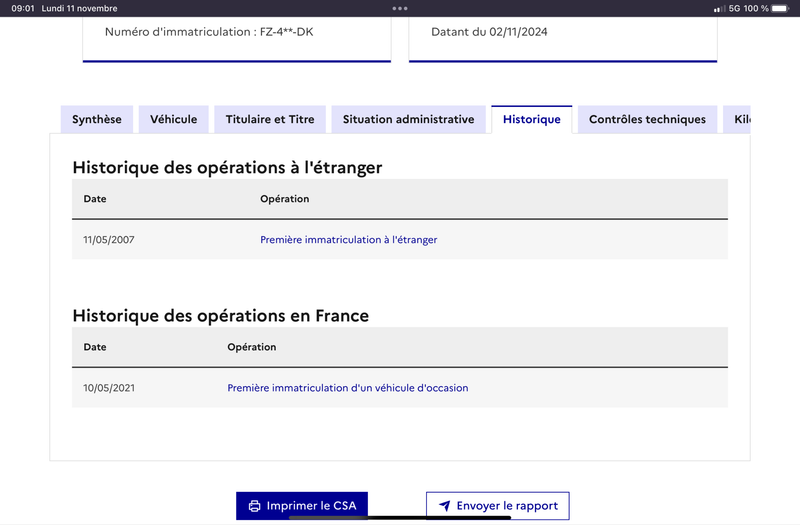800x525 pixels.
Task: Click Historique des opérations en France heading
Action: coord(220,315)
